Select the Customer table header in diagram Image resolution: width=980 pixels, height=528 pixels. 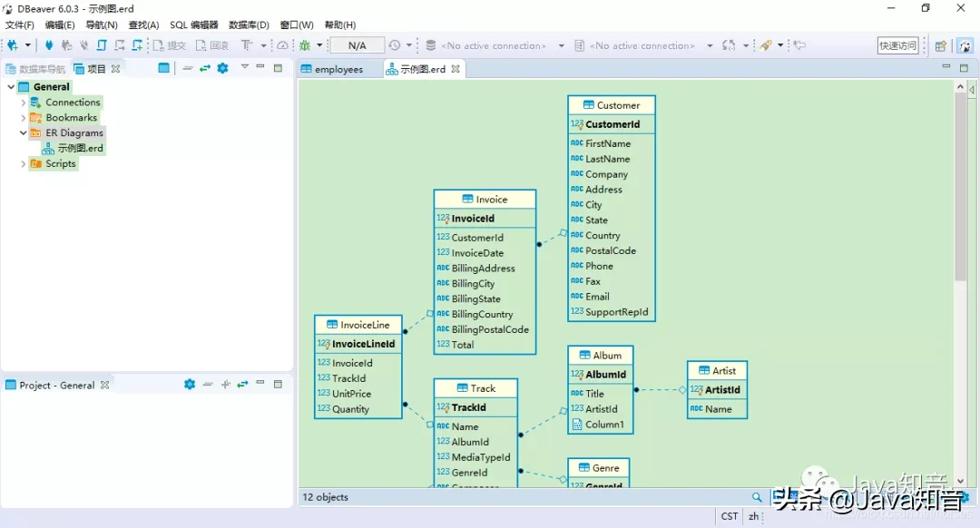pyautogui.click(x=612, y=105)
